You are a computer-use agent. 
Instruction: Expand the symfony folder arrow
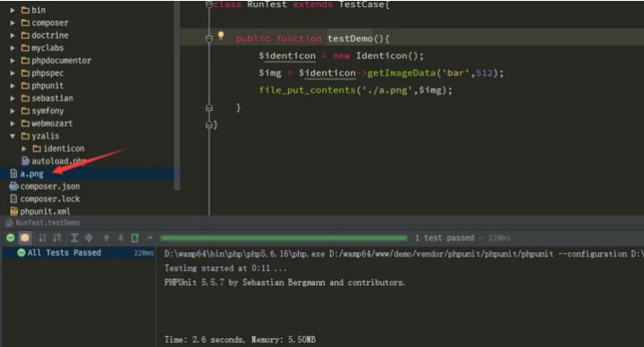(13, 111)
